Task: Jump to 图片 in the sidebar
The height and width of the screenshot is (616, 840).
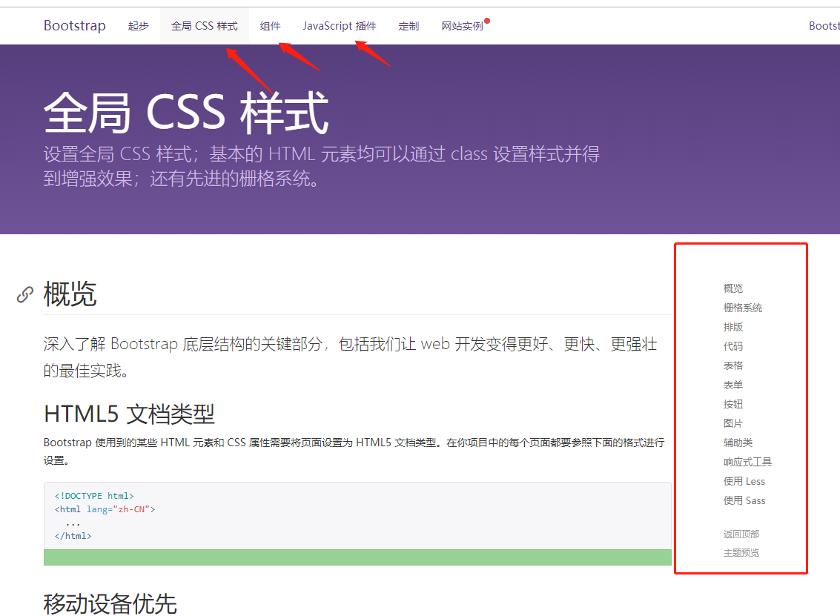Action: click(x=732, y=423)
